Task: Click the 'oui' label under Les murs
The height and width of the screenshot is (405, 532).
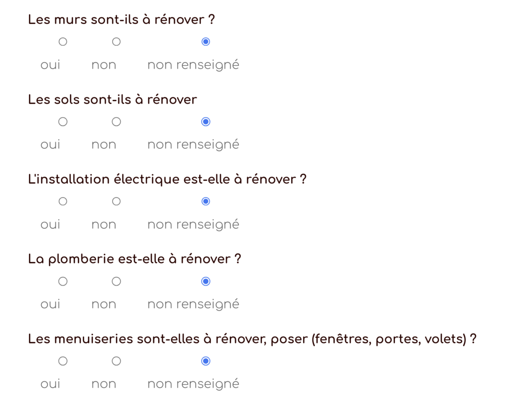Action: pyautogui.click(x=51, y=65)
